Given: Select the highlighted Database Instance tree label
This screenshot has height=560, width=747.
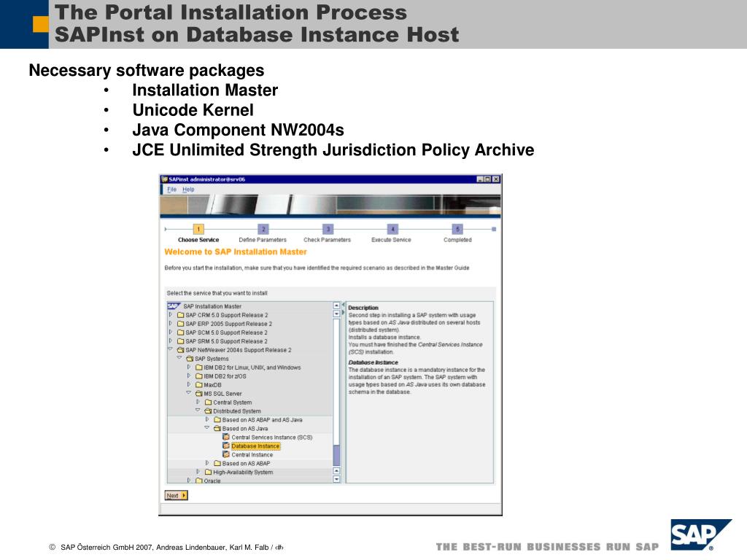Looking at the screenshot, I should 255,446.
